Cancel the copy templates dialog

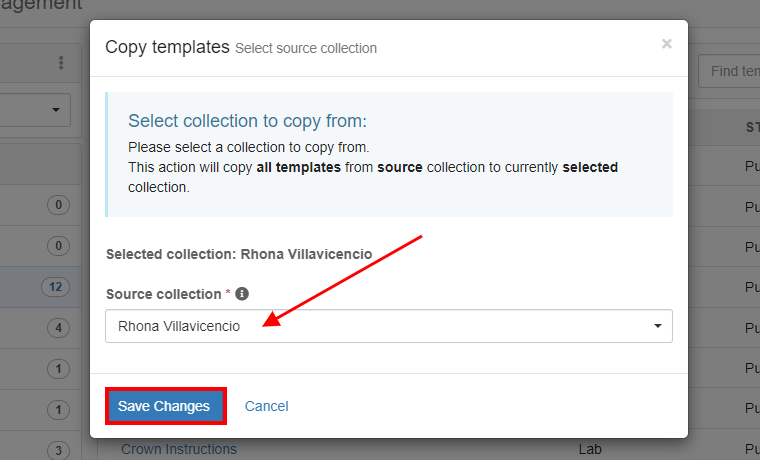266,406
